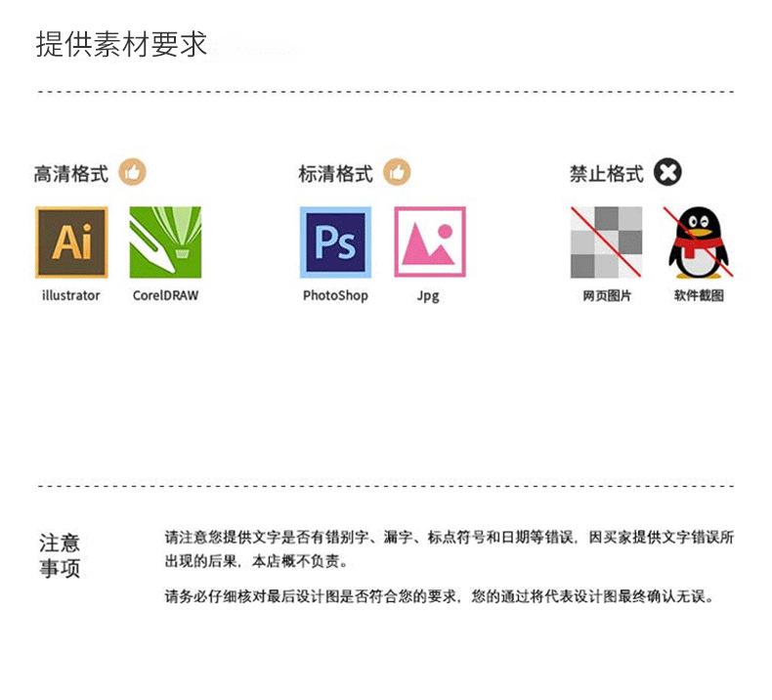Click the thumbs-up icon beside 标清格式
772x700 pixels.
[x=397, y=173]
